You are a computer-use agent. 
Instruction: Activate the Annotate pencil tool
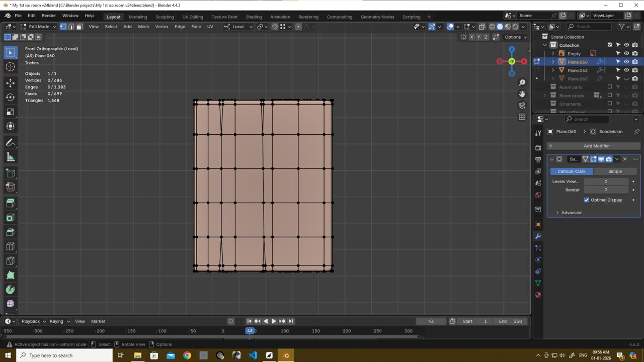click(x=10, y=143)
